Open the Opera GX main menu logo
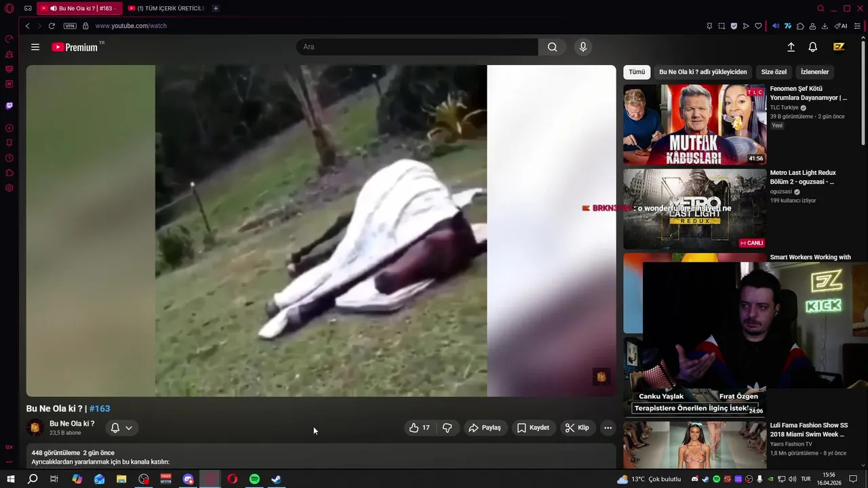 (9, 8)
